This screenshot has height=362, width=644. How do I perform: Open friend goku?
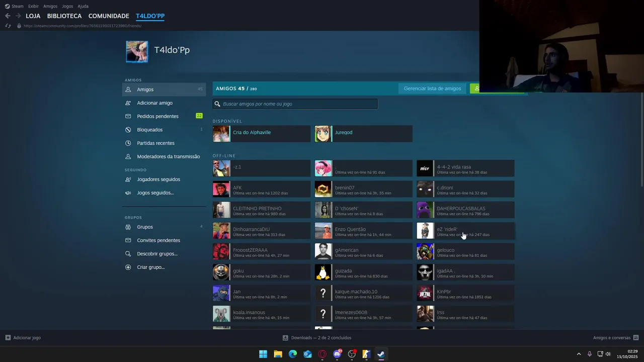coord(262,273)
